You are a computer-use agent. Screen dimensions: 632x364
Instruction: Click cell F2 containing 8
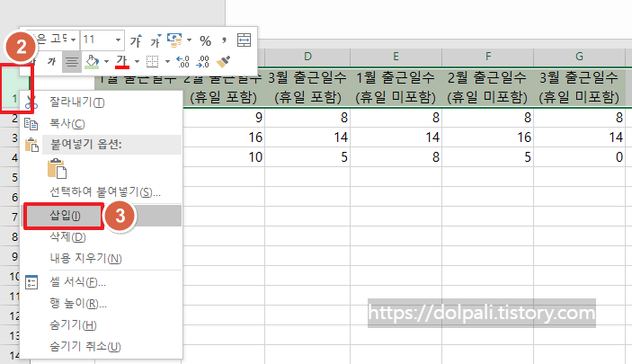(487, 118)
